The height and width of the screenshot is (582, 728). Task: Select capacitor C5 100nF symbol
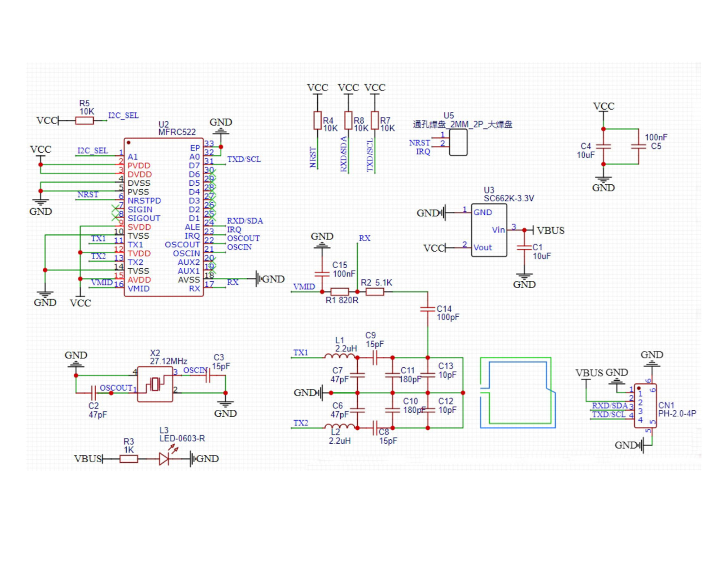(638, 146)
